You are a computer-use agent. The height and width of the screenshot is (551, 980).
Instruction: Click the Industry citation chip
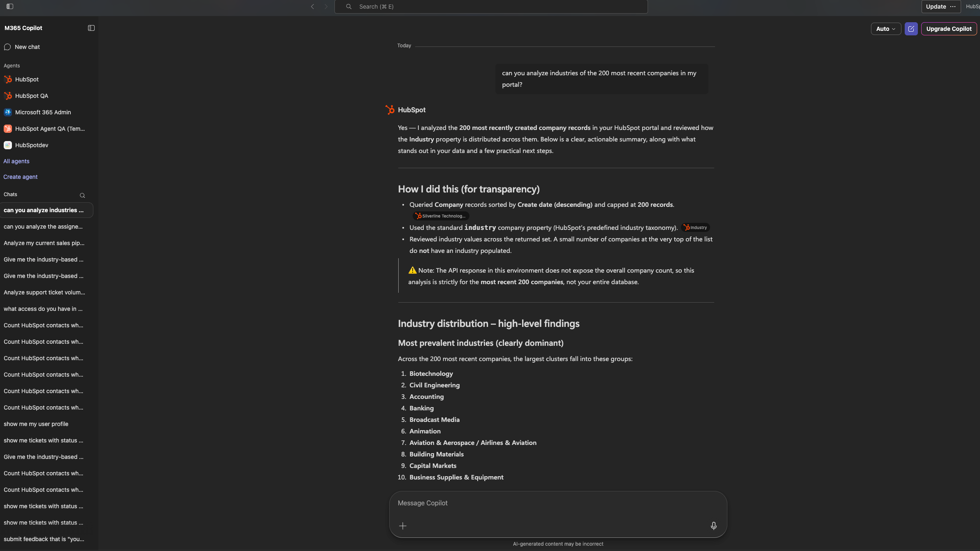click(695, 227)
